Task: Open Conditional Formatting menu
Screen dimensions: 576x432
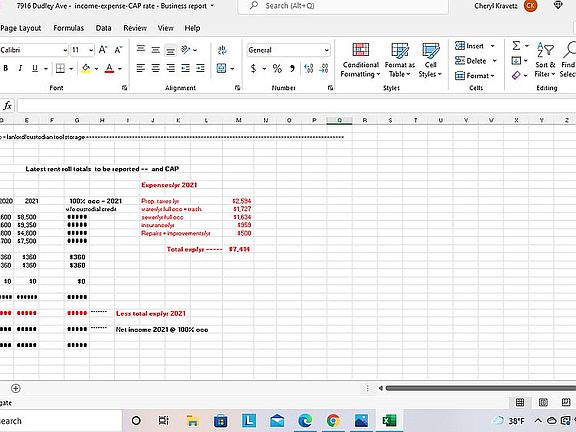Action: click(x=360, y=60)
